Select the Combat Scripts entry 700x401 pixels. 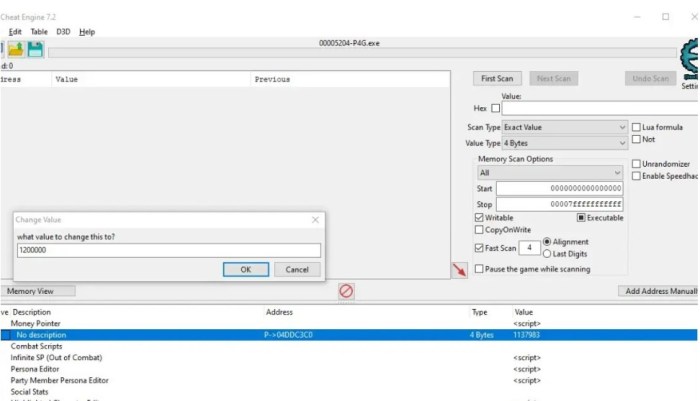[36, 346]
